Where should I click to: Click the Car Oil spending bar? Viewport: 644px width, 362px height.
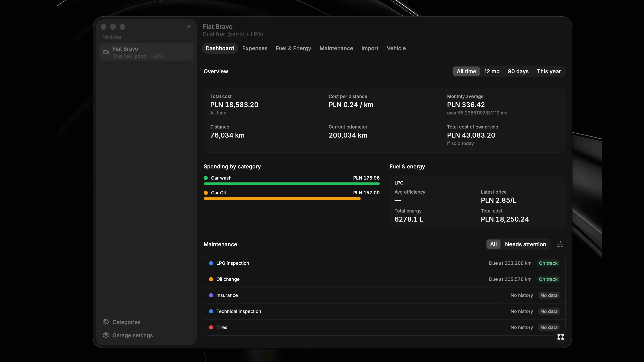282,199
